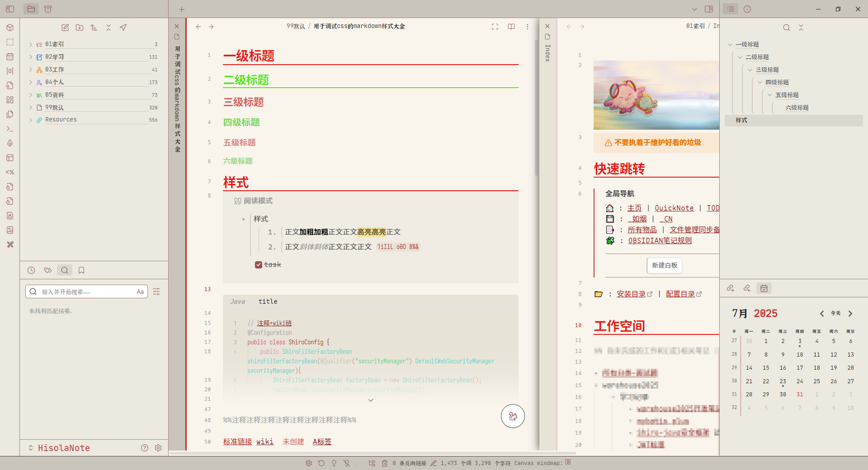Open the terminal command ribbon icon
The image size is (868, 470).
click(x=10, y=129)
